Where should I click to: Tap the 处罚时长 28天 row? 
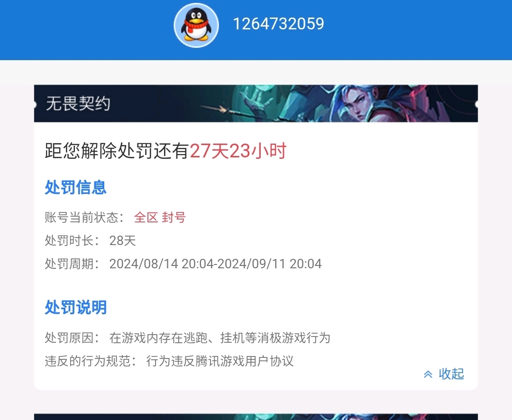point(90,241)
